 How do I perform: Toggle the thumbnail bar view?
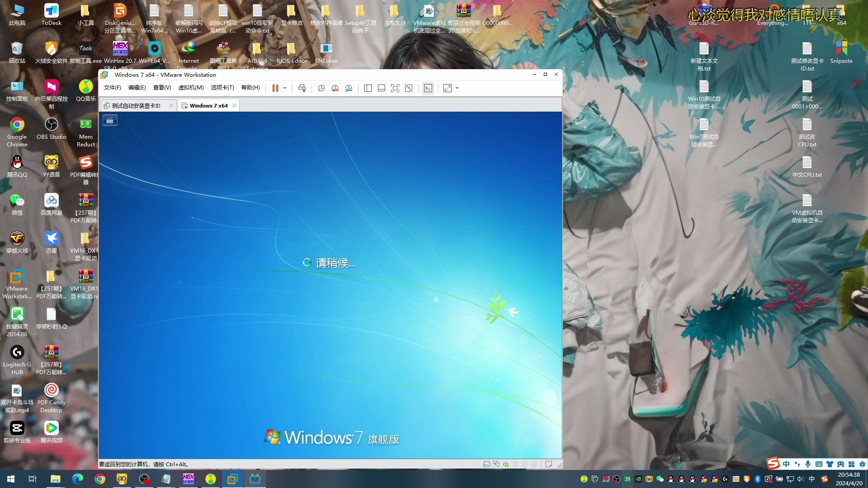382,88
